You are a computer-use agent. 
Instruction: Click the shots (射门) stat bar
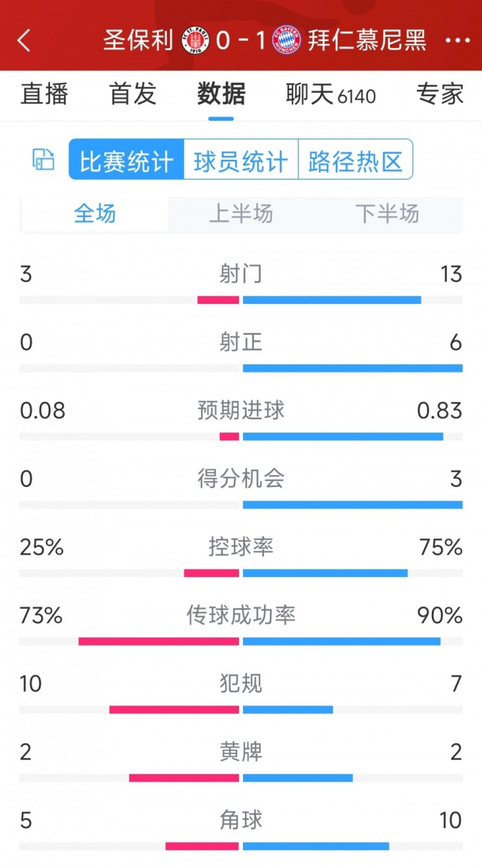click(x=241, y=298)
